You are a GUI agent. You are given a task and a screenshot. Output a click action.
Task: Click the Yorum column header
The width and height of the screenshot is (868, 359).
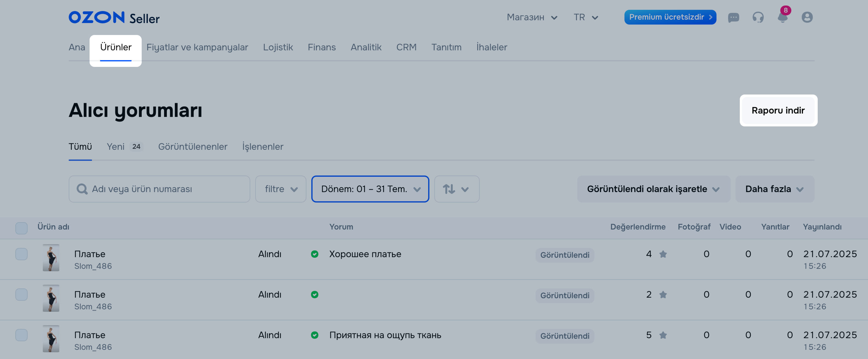(x=341, y=227)
